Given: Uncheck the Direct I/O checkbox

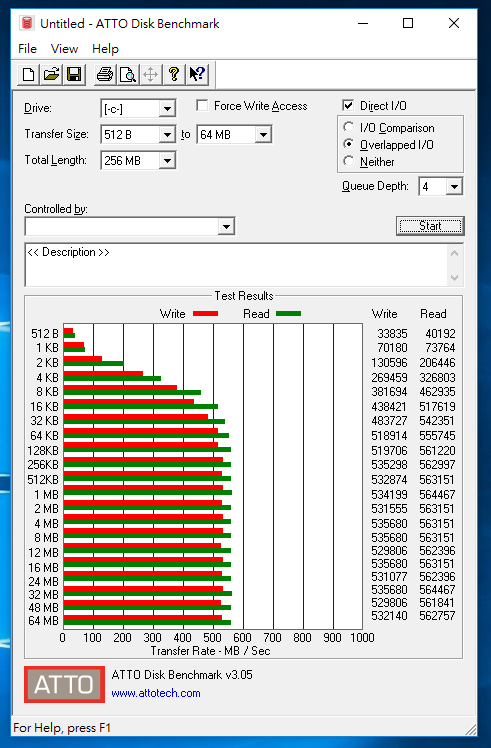Looking at the screenshot, I should 348,105.
